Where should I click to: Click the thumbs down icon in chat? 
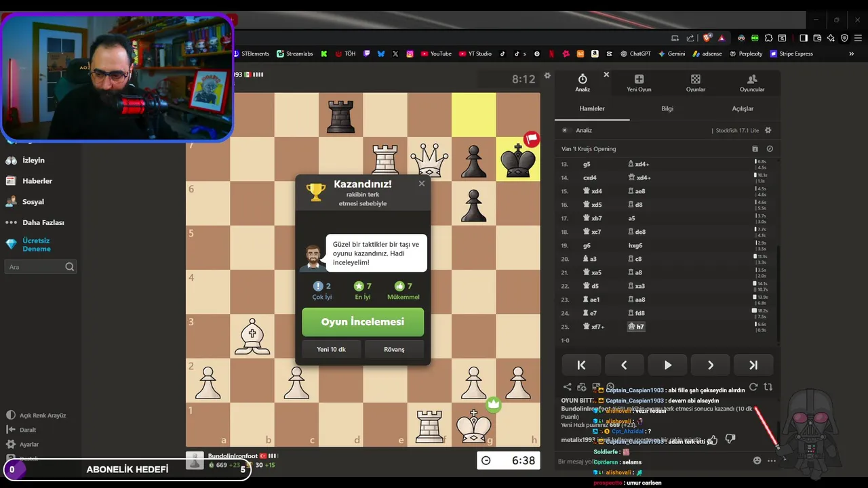pyautogui.click(x=730, y=439)
